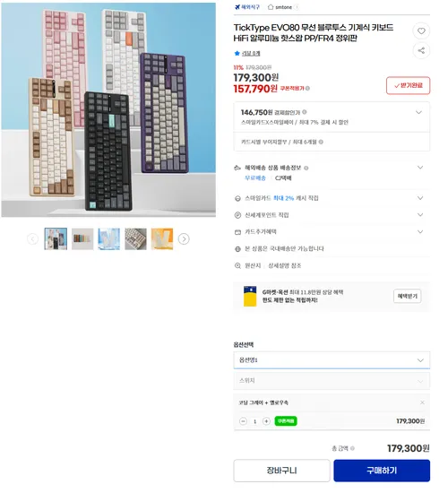Click info icon next to 결제할인가
Screen dimensions: 448x493
[x=305, y=112]
